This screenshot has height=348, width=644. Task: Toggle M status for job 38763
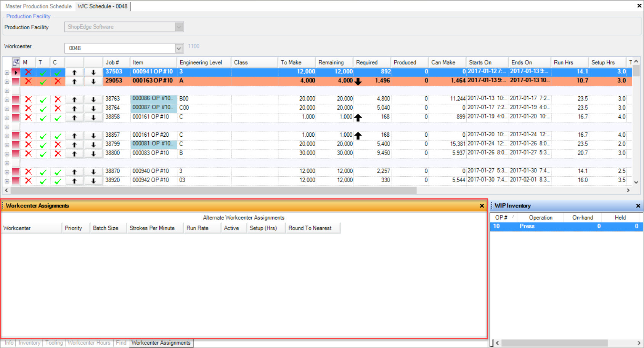coord(28,99)
